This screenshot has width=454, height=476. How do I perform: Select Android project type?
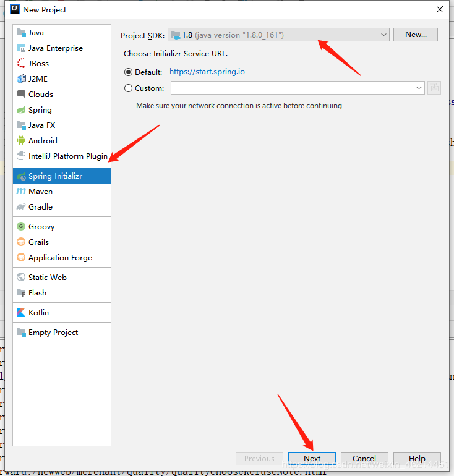click(x=62, y=140)
